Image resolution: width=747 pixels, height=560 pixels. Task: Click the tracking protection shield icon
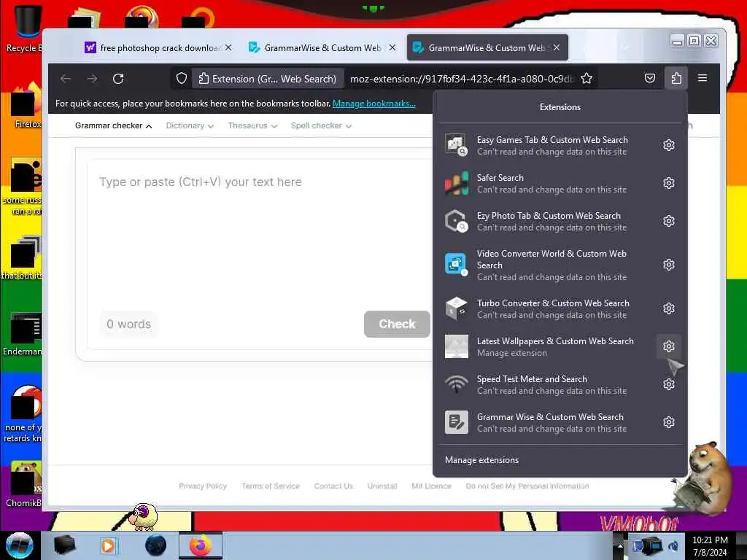[182, 79]
